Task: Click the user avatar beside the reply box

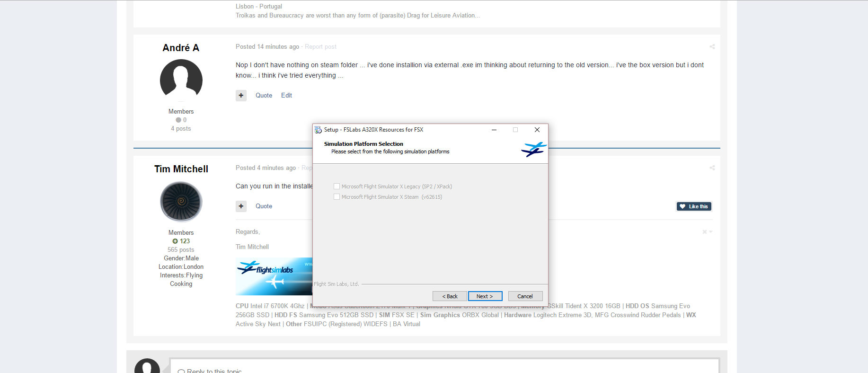Action: 147,366
